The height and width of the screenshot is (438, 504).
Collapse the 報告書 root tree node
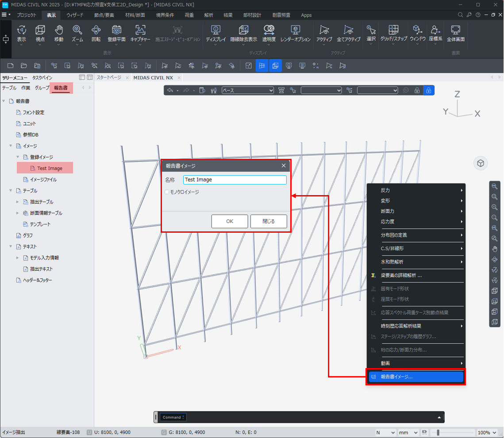click(x=4, y=101)
